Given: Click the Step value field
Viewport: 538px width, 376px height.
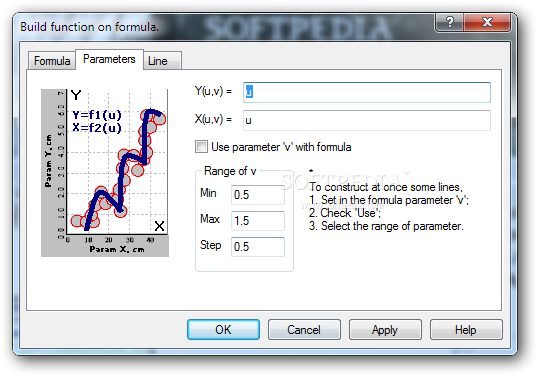Looking at the screenshot, I should 258,247.
